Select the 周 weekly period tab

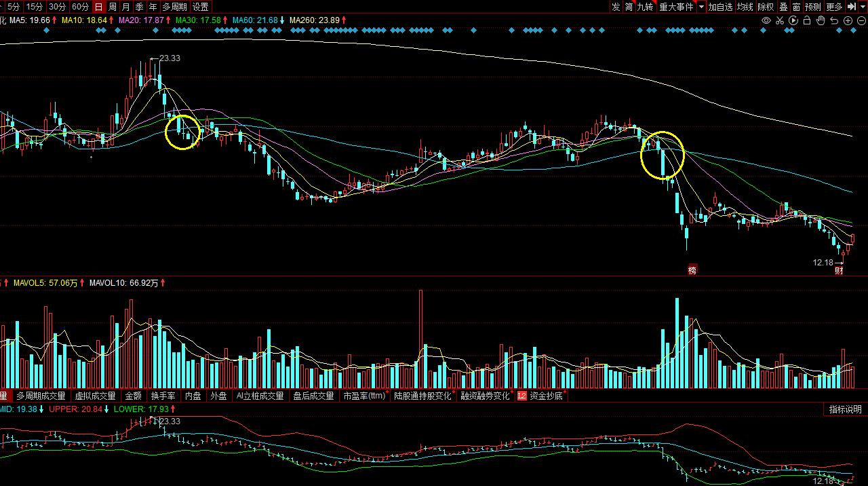[113, 7]
